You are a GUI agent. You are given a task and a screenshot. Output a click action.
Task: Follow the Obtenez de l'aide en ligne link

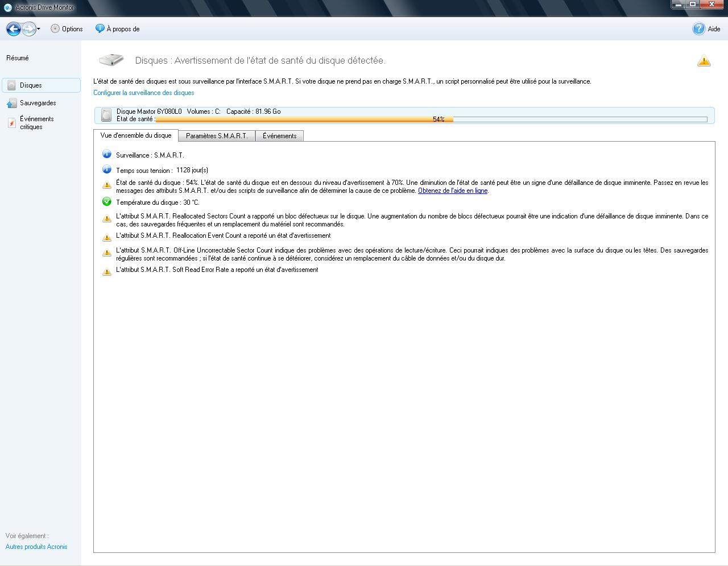pyautogui.click(x=453, y=191)
